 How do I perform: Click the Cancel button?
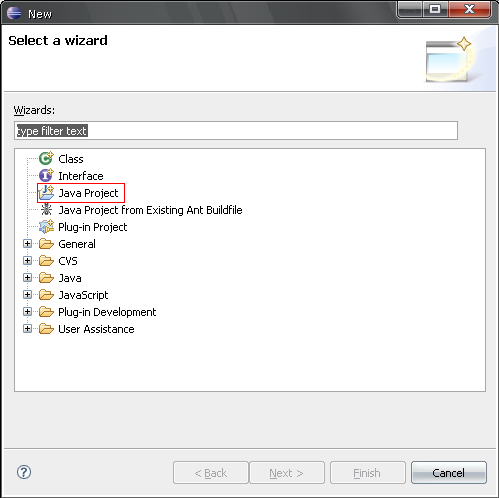pos(449,472)
